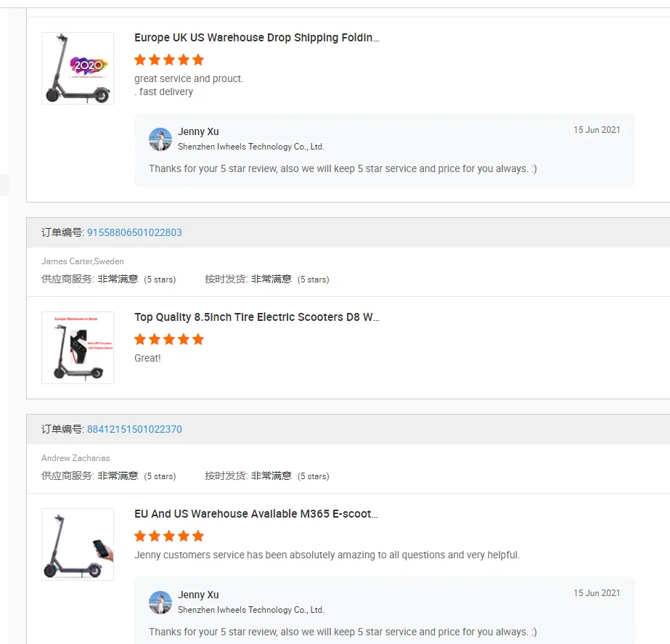
Task: Click Jenny Xu's name in the first reply
Action: point(198,131)
